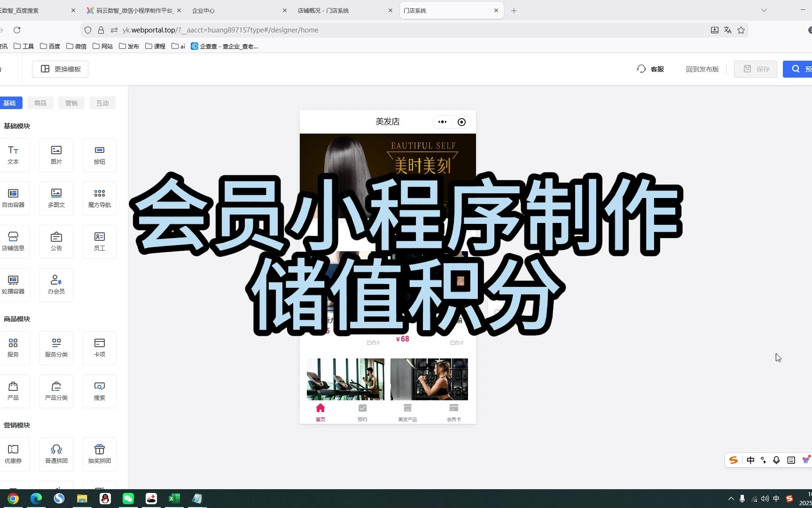This screenshot has height=508, width=812.
Task: Insert the 按钮 button module
Action: pos(100,155)
